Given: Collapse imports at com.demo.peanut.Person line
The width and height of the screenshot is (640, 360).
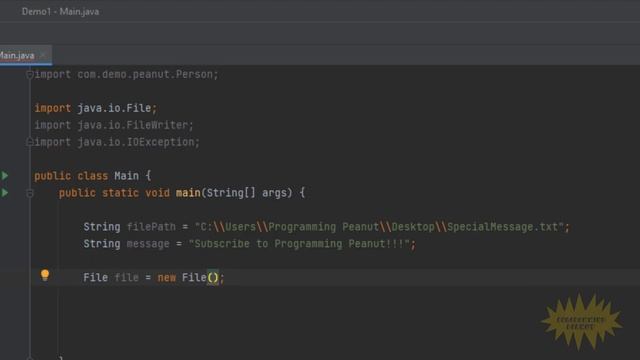Looking at the screenshot, I should click(x=29, y=75).
